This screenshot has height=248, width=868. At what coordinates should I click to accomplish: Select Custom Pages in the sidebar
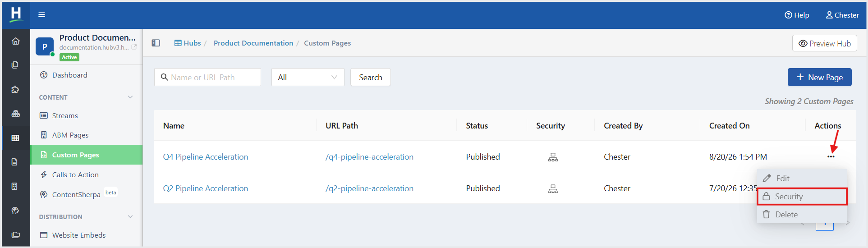[87, 155]
